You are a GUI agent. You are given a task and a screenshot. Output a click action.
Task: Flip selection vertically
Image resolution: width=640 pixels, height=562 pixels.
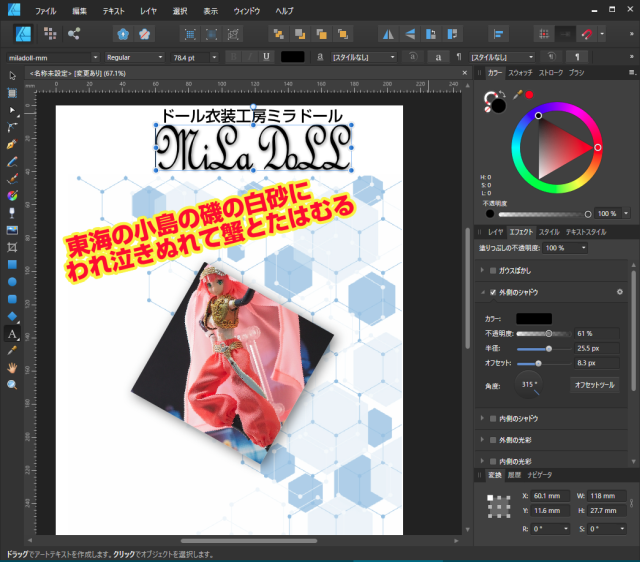(x=410, y=34)
